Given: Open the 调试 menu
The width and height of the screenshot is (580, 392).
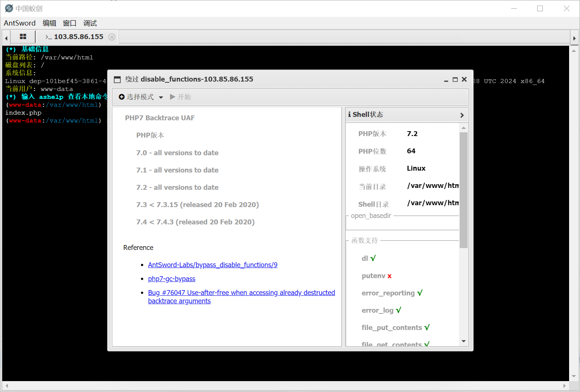Looking at the screenshot, I should click(x=90, y=23).
